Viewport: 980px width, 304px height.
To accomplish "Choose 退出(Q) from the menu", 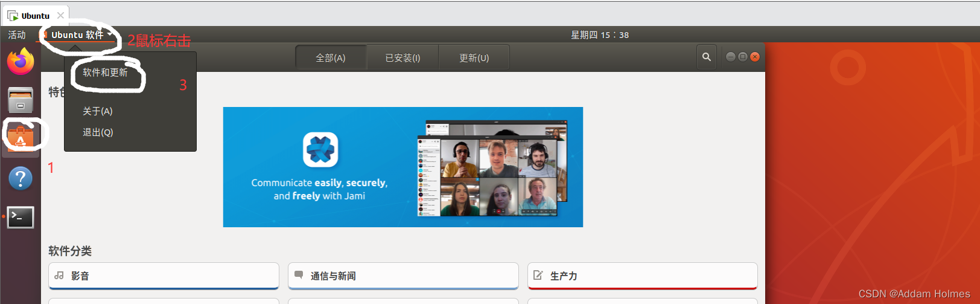I will (x=98, y=132).
